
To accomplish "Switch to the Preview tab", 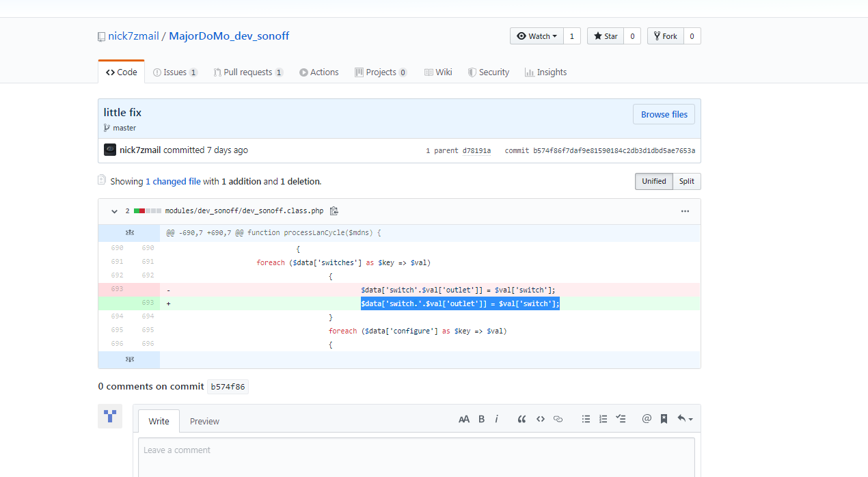I will click(204, 422).
